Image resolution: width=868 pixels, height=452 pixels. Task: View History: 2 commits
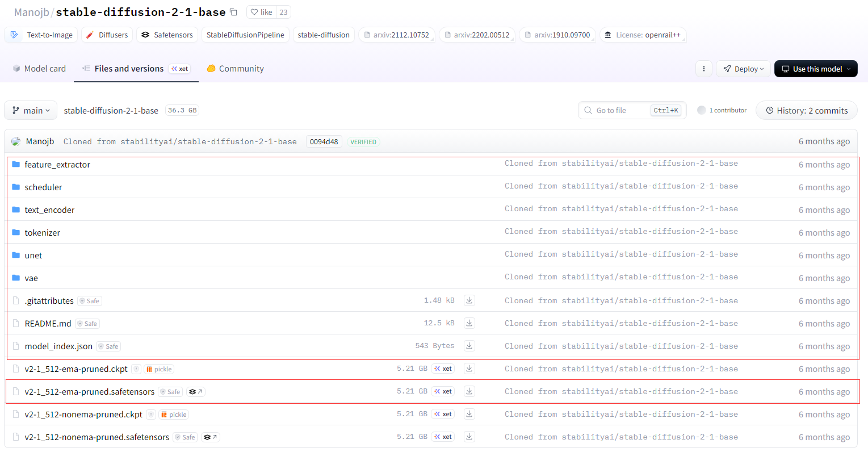(806, 111)
